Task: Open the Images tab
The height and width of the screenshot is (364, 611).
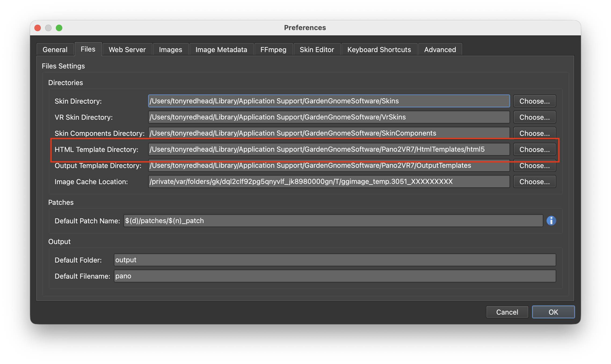Action: 170,50
